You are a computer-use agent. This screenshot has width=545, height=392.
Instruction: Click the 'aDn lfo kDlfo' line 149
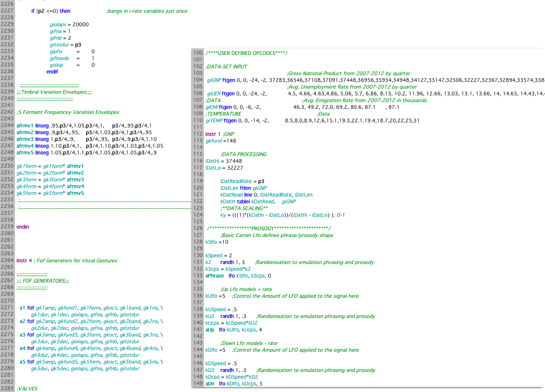(234, 384)
